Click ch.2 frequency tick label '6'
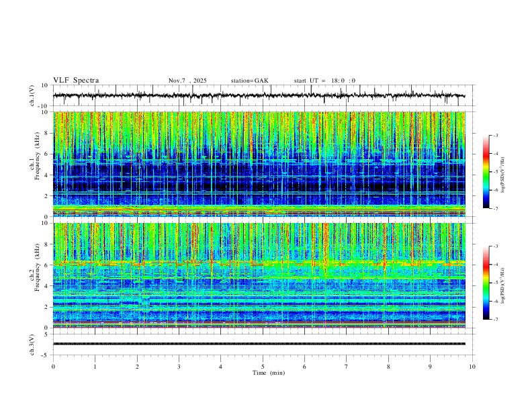The height and width of the screenshot is (411, 532). point(48,265)
